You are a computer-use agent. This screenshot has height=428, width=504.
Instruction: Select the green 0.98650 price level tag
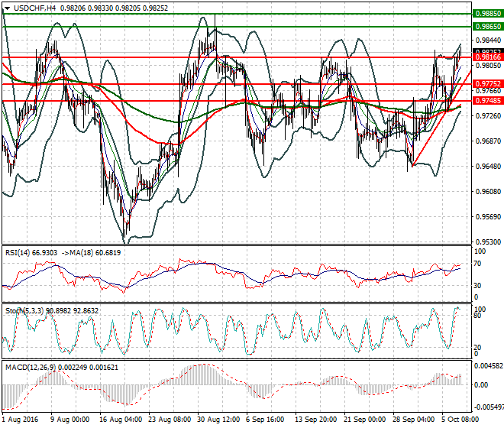tap(487, 27)
